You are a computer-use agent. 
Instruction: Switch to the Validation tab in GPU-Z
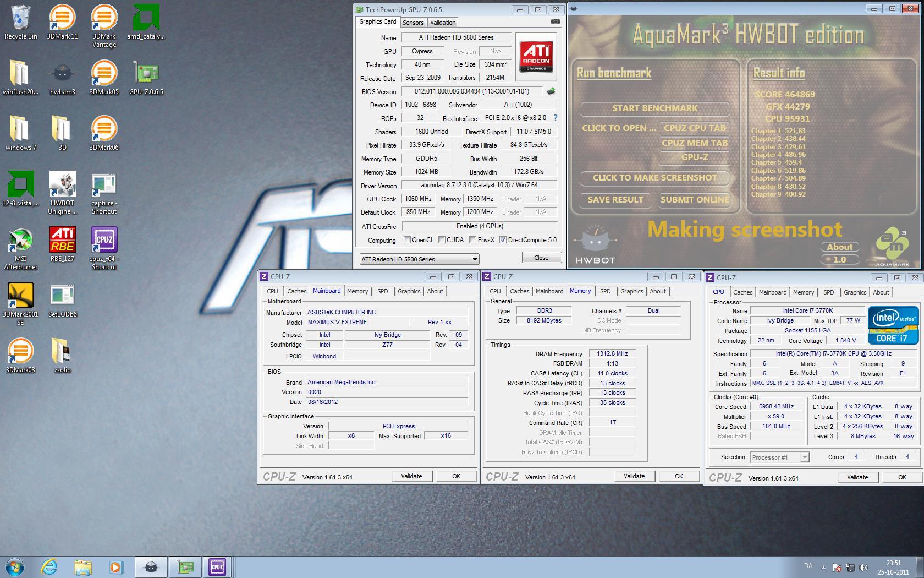[x=443, y=23]
